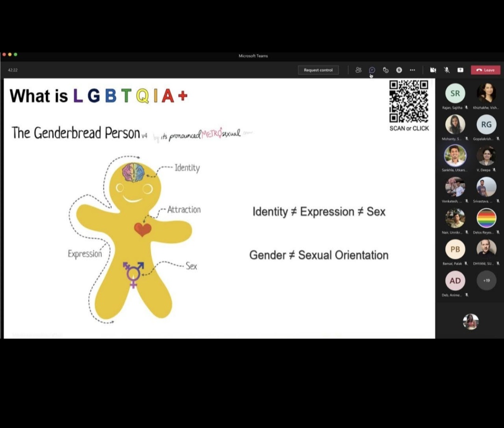This screenshot has height=428, width=504.
Task: Select DHYANI participant photo
Action: [x=486, y=249]
